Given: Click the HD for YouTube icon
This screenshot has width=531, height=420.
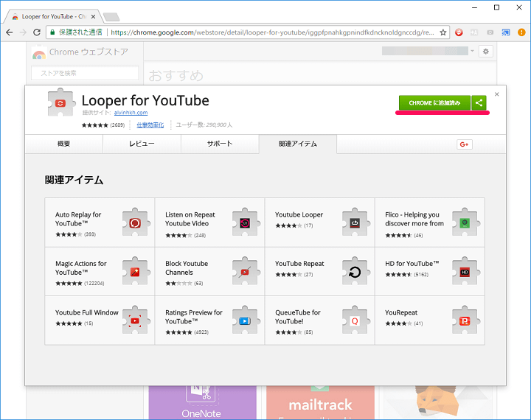Looking at the screenshot, I should click(465, 271).
